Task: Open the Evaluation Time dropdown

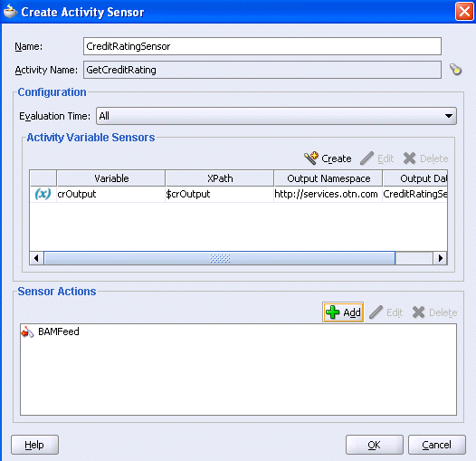Action: 276,116
